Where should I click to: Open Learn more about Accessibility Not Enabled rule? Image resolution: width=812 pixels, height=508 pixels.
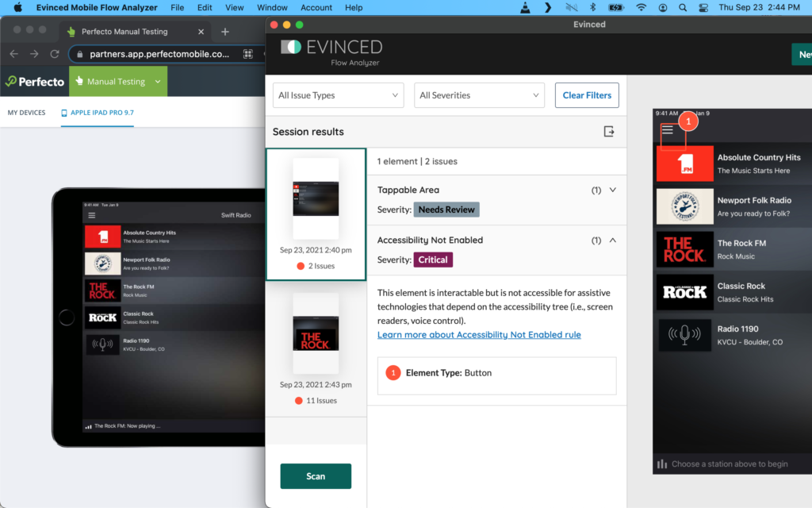pos(479,335)
